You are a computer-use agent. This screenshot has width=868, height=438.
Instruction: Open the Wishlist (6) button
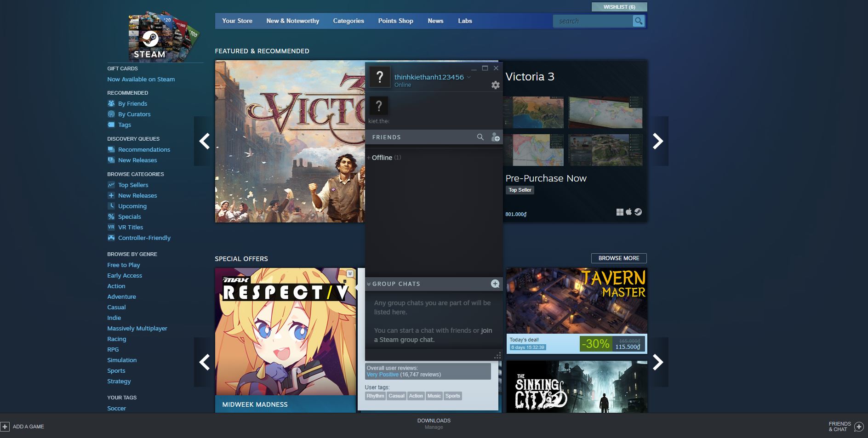pos(619,7)
